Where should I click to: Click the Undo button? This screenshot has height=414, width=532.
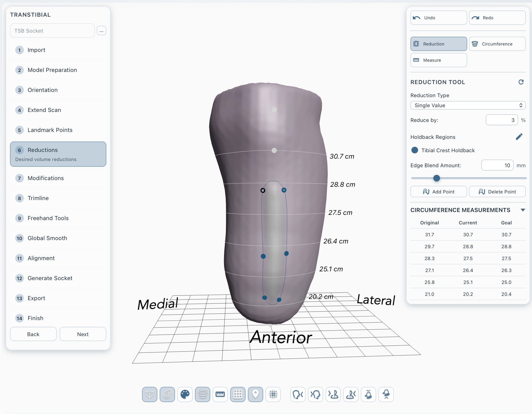[x=439, y=18]
